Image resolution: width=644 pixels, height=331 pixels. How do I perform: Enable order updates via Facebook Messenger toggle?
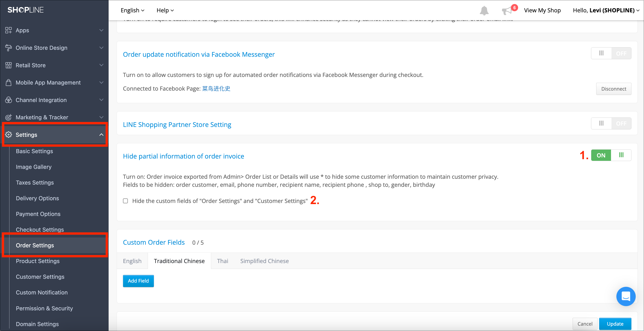(611, 53)
